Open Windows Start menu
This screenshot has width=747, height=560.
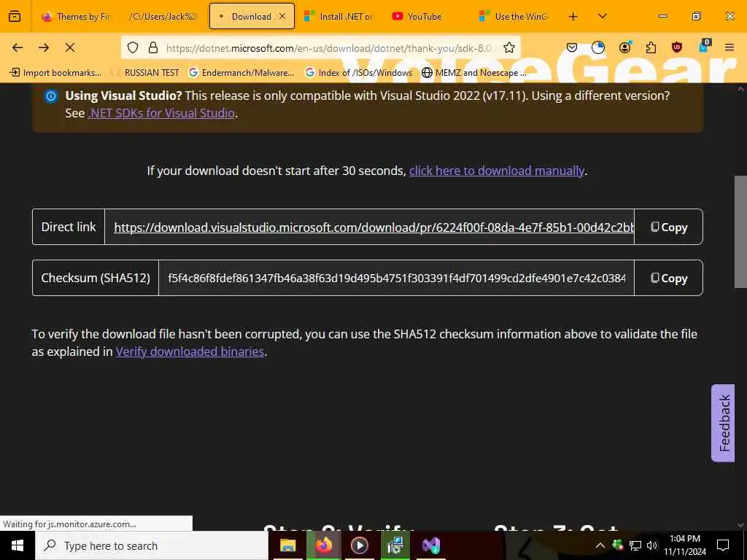[18, 545]
